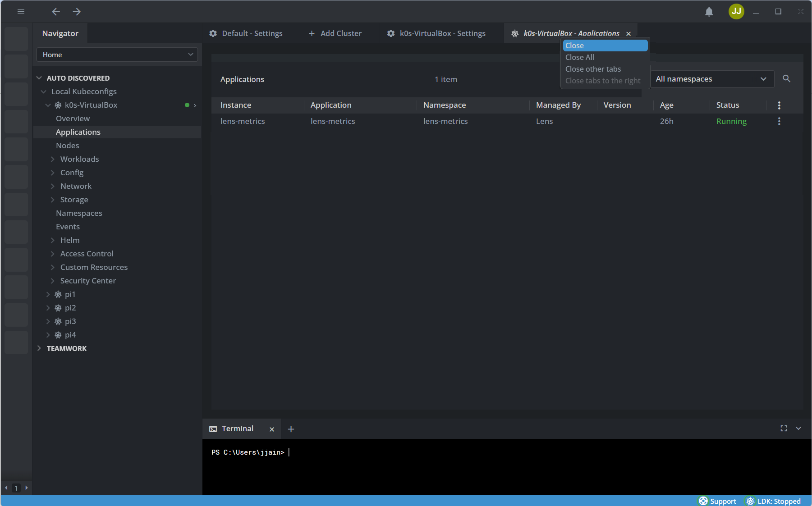Expand the Workloads tree section
Screen dimensions: 812x506
click(53, 159)
